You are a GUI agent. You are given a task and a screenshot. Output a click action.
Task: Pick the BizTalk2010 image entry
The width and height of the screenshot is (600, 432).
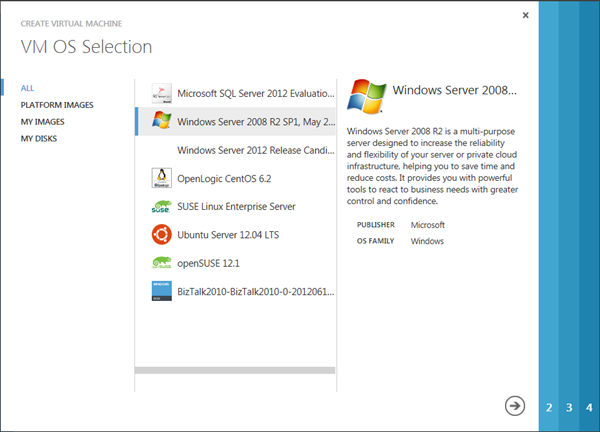[x=236, y=292]
